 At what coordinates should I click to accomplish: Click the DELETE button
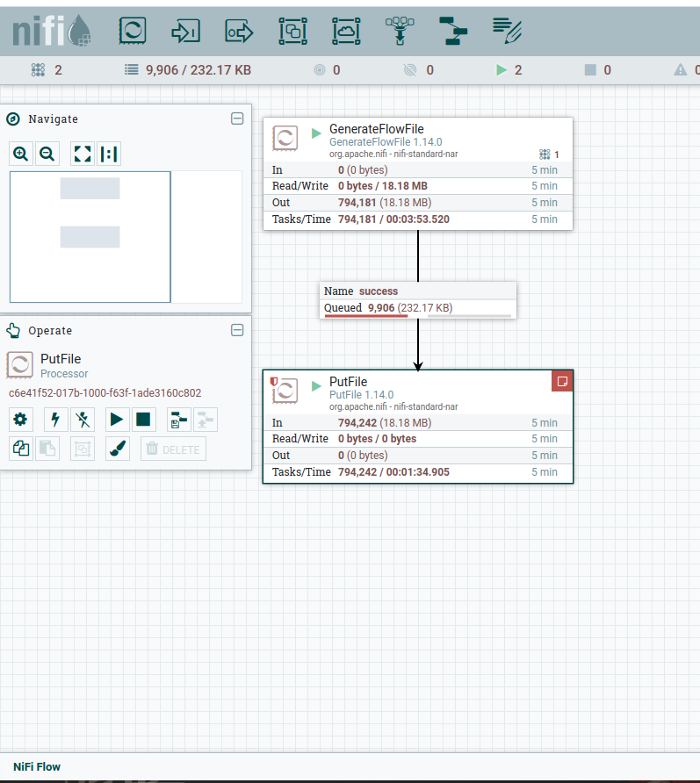(173, 449)
